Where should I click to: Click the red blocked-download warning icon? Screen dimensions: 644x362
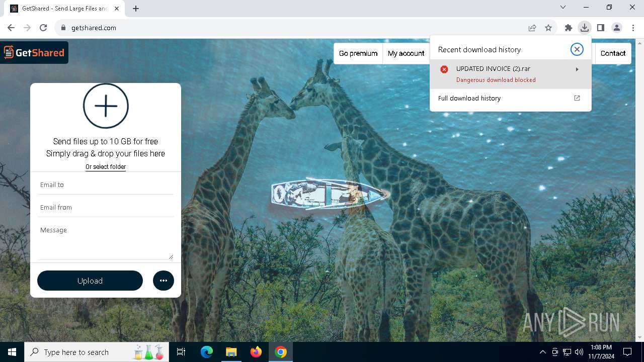click(x=444, y=69)
